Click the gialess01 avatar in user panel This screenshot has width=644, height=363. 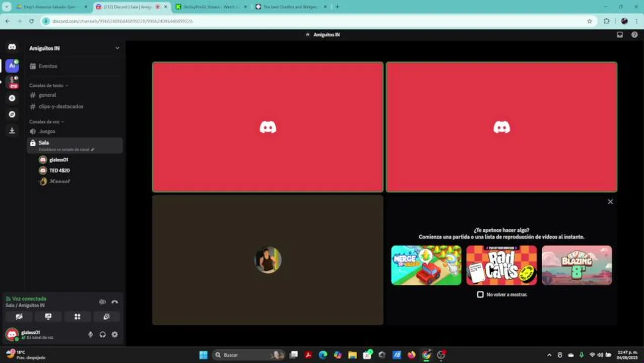click(x=12, y=334)
